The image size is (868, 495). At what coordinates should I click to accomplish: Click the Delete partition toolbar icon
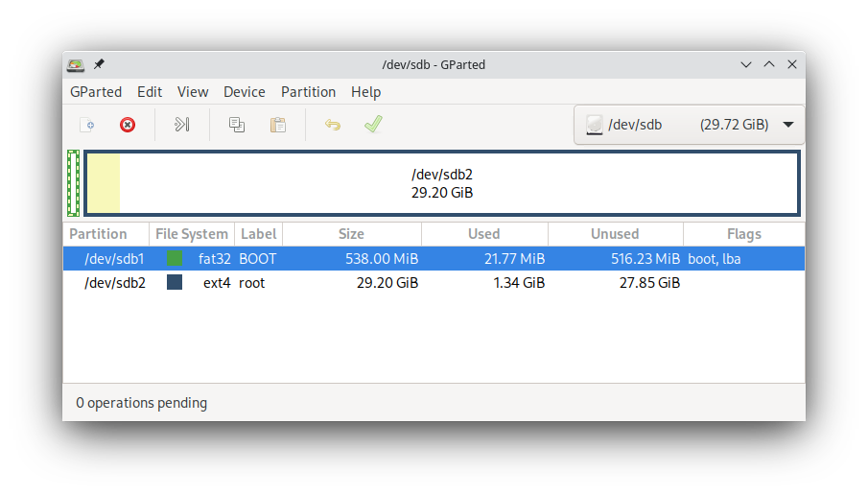[128, 125]
